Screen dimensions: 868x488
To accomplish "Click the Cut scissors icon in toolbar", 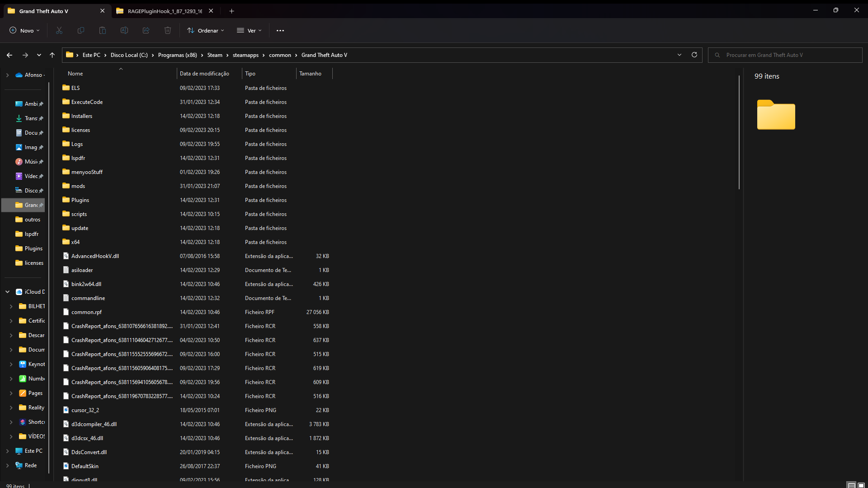I will pos(59,30).
